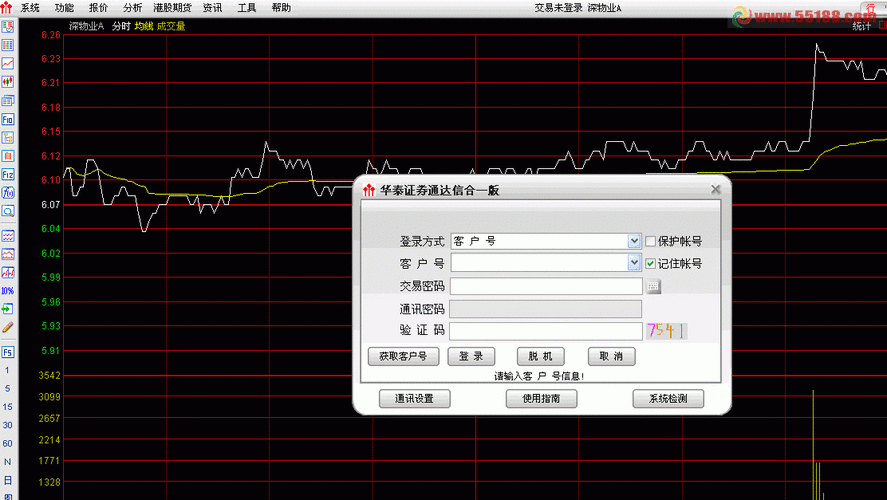Viewport: 887px width, 500px height.
Task: Click the 分时 label in chart header
Action: point(121,26)
